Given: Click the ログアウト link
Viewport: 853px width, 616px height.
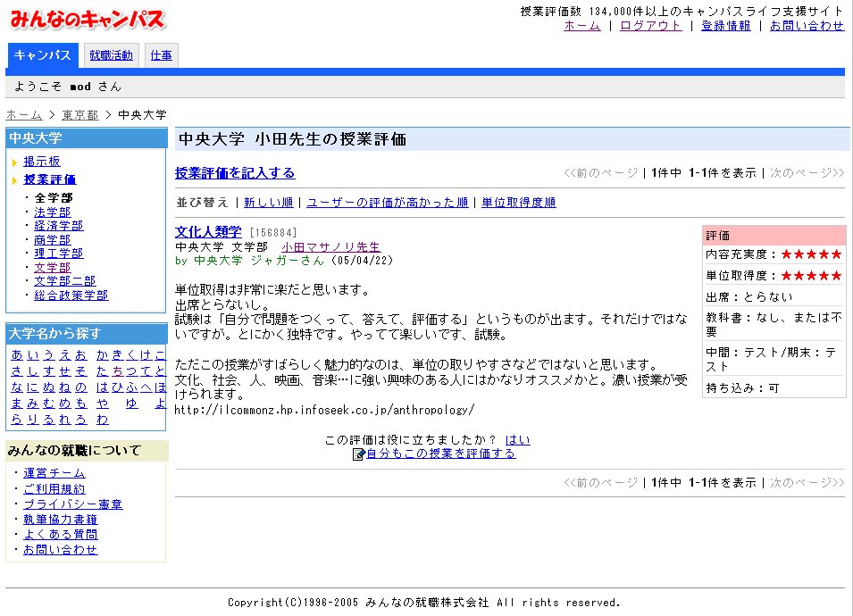Looking at the screenshot, I should point(650,26).
